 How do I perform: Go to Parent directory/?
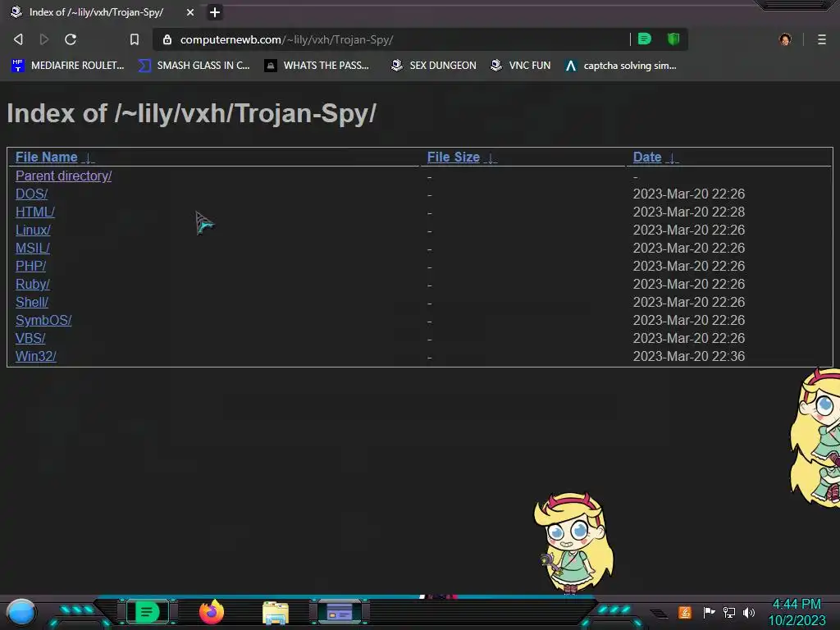[x=63, y=176]
